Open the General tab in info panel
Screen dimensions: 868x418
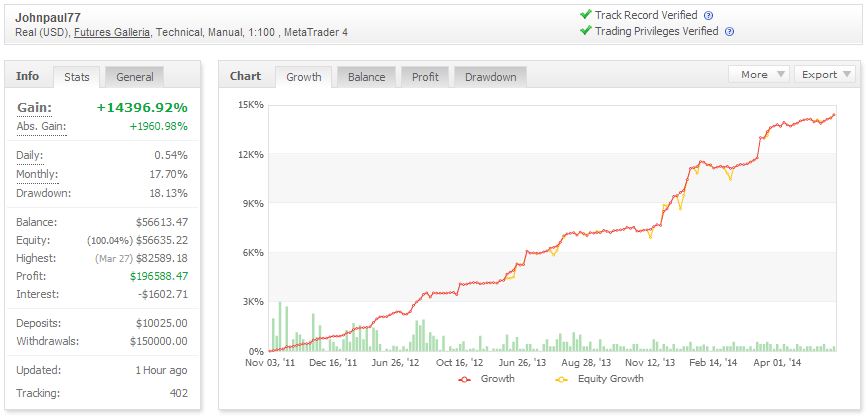[x=135, y=77]
